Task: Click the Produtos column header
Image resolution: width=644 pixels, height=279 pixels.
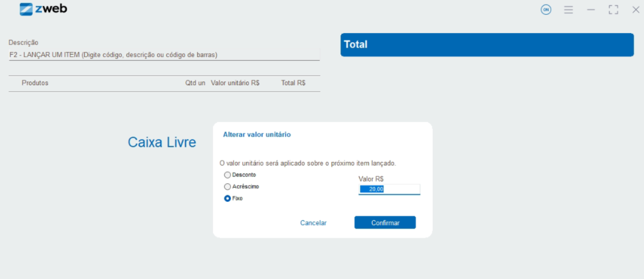Action: (35, 83)
